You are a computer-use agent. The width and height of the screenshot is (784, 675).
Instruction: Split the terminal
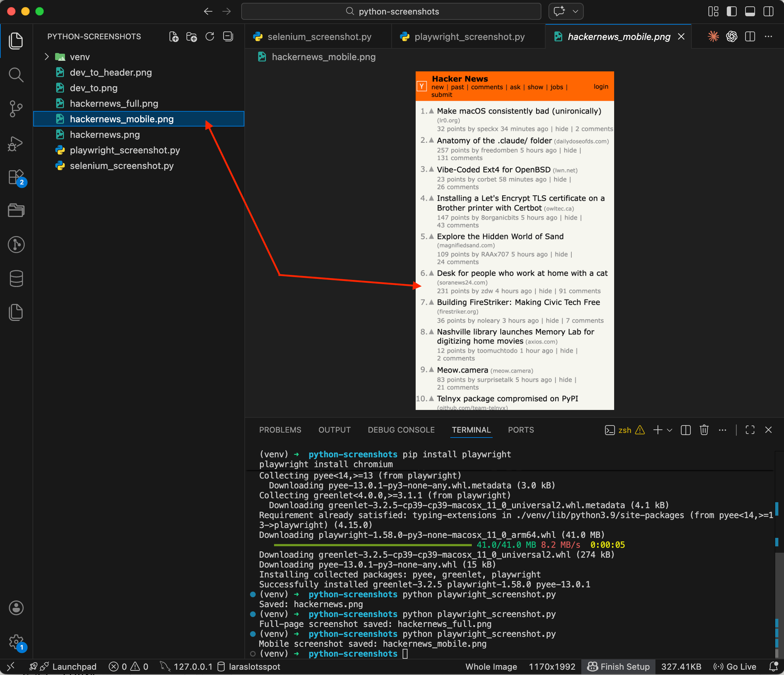point(685,430)
